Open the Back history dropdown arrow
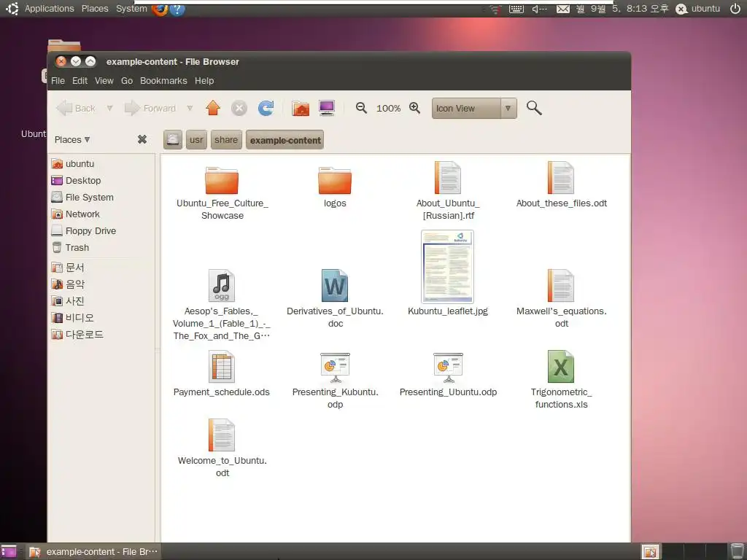The height and width of the screenshot is (560, 747). point(109,108)
